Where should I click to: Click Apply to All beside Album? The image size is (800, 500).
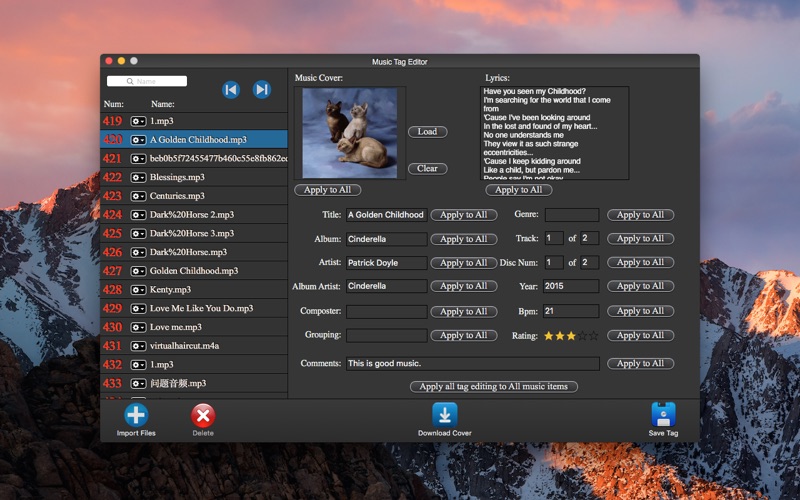(464, 239)
